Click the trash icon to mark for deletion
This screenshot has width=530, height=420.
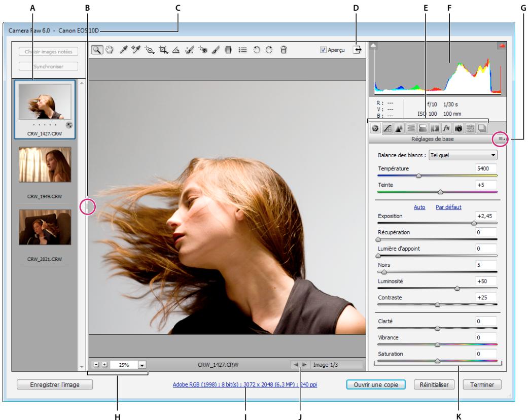284,50
